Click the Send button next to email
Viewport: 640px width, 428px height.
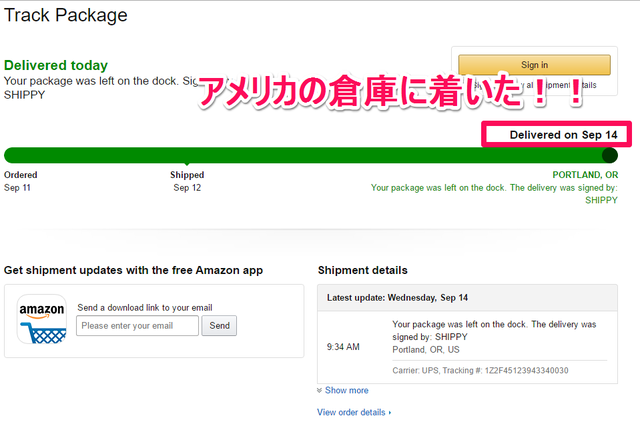219,326
